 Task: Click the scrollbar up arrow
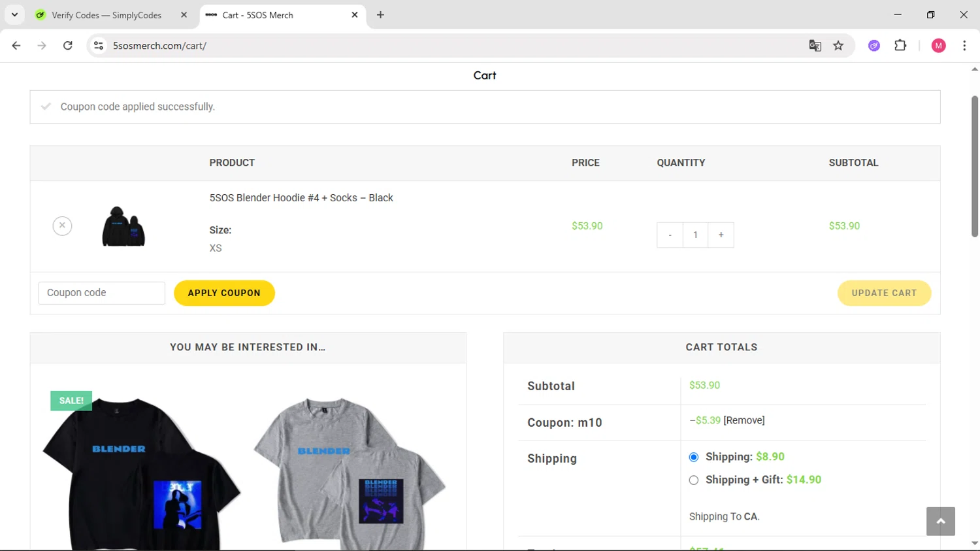coord(974,69)
